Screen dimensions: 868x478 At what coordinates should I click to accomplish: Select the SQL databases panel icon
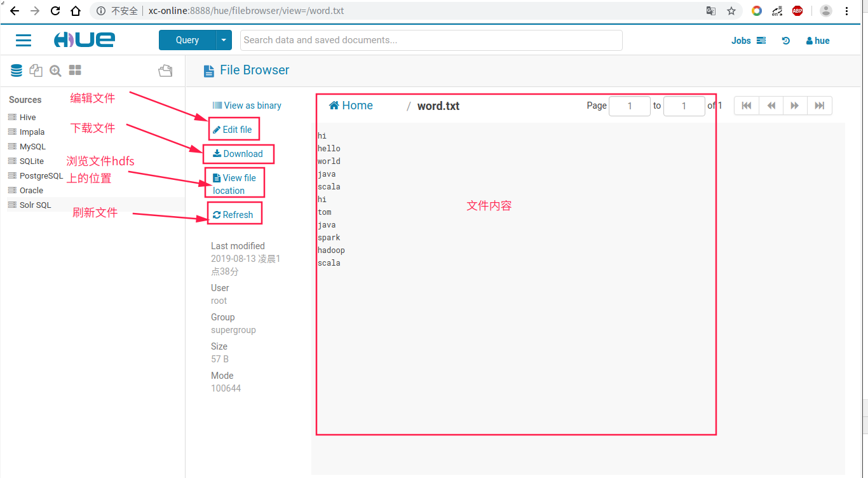17,71
